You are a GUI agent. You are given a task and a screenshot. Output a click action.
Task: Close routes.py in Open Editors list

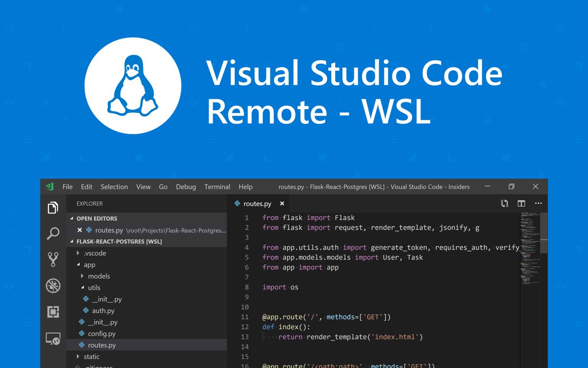point(80,230)
